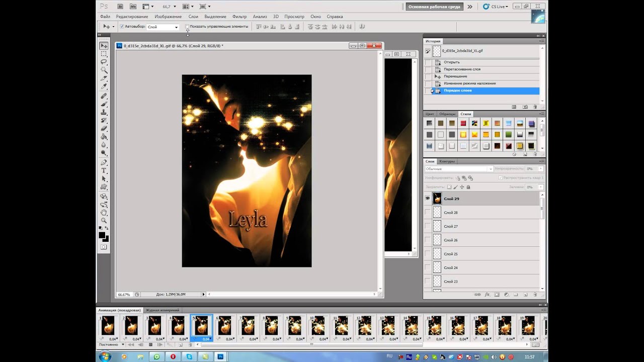Image resolution: width=644 pixels, height=362 pixels.
Task: Open Skype from the taskbar
Action: [189, 356]
